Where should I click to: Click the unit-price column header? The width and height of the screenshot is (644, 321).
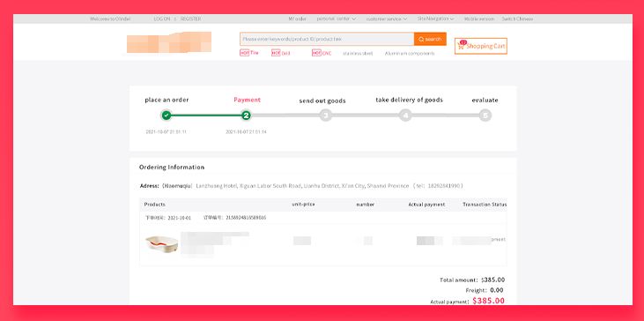click(303, 205)
